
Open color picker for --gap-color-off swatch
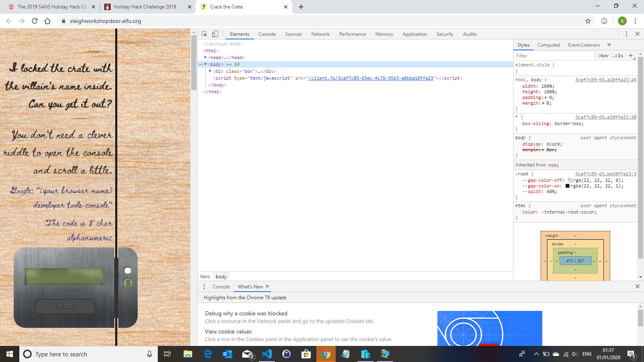tap(570, 180)
